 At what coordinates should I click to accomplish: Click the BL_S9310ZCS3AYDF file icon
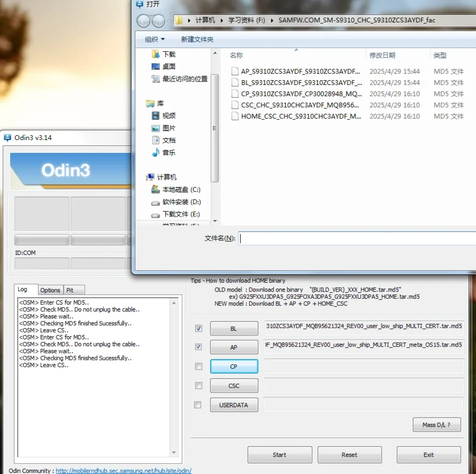click(x=234, y=82)
